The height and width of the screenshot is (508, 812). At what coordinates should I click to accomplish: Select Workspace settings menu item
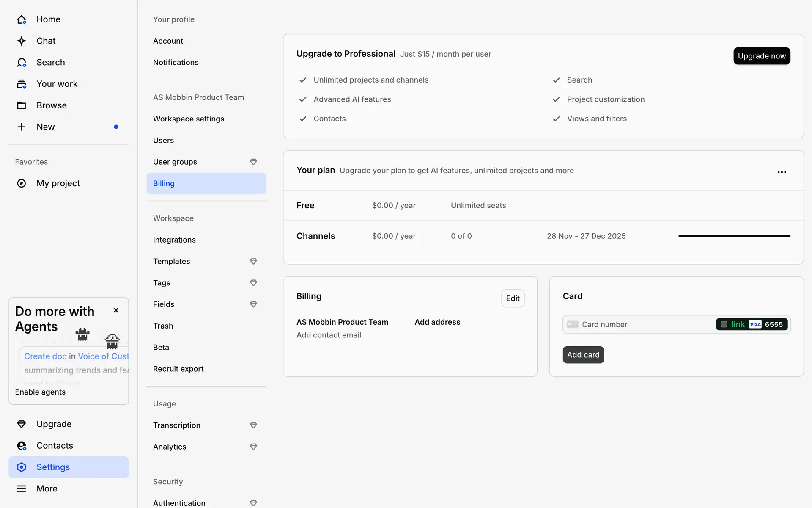[x=189, y=119]
